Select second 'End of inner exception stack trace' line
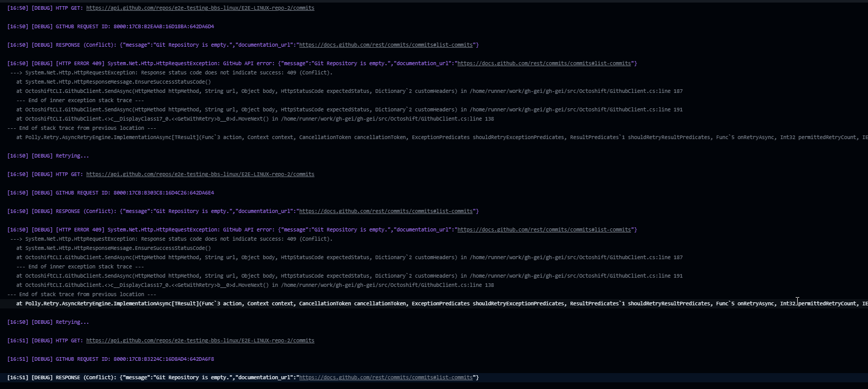This screenshot has width=868, height=389. pos(80,267)
